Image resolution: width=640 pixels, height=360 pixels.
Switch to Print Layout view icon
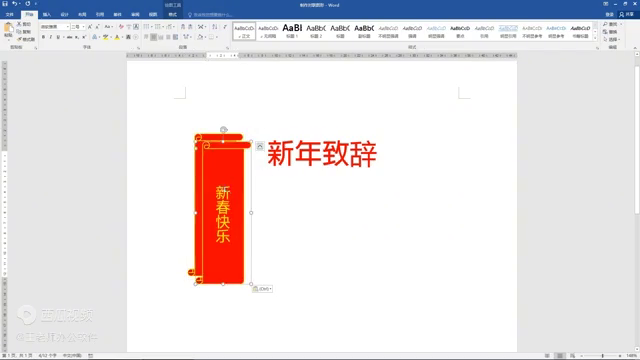tap(560, 356)
